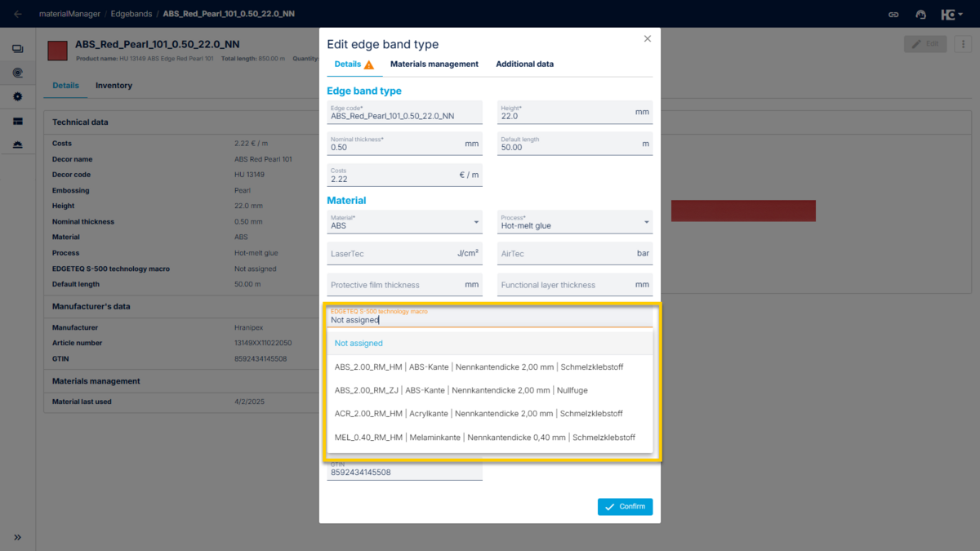Open the layout grid icon in the sidebar
This screenshot has width=980, height=551.
[x=18, y=121]
